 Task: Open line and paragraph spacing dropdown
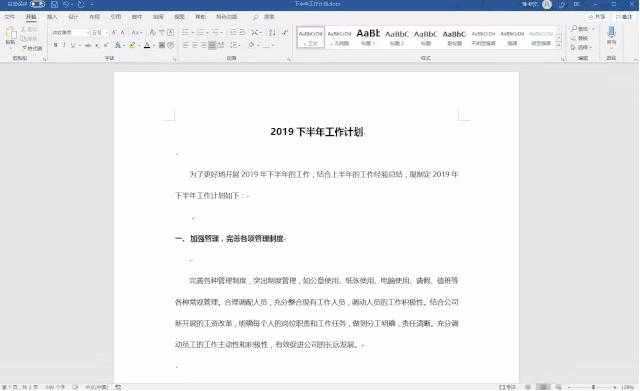(234, 45)
